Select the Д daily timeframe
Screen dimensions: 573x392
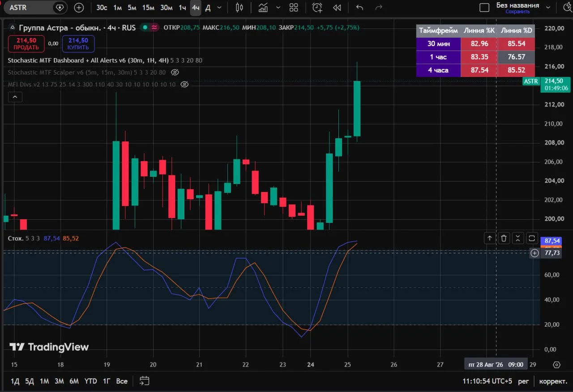(x=208, y=8)
